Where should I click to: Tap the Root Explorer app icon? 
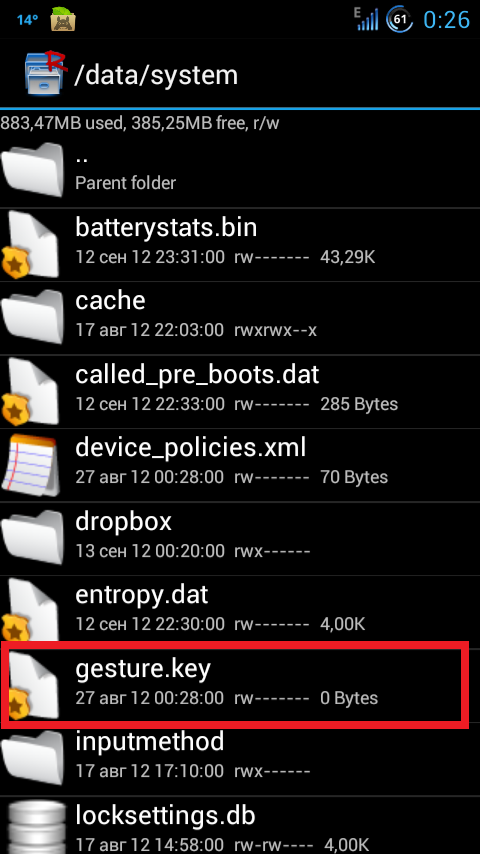click(x=46, y=72)
